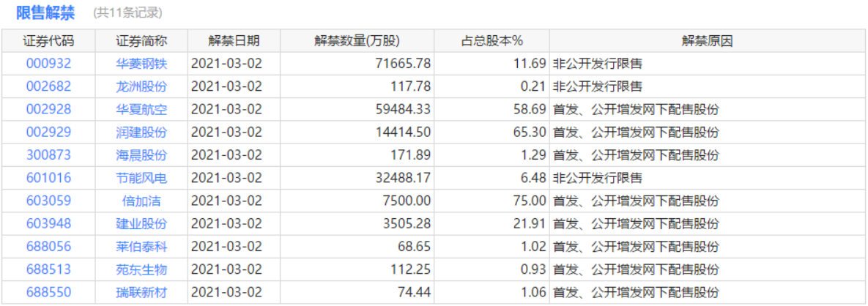Open the 龙洲股份 link
This screenshot has height=306, width=868.
point(141,86)
